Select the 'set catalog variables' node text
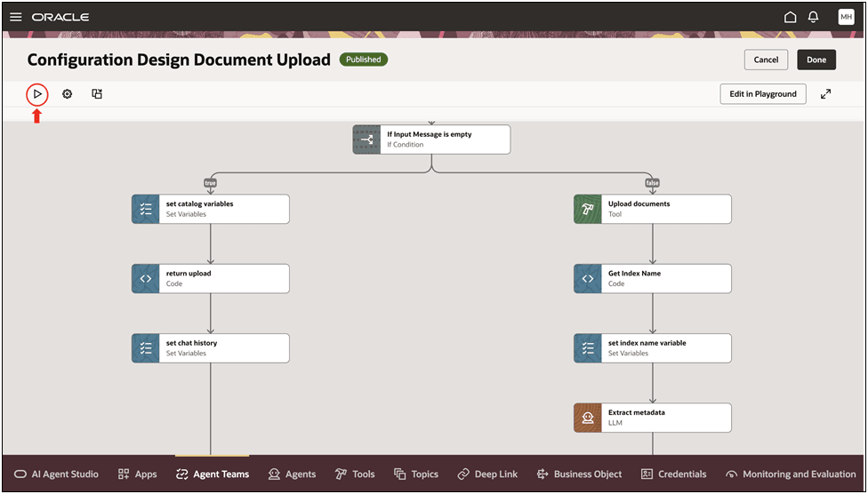The width and height of the screenshot is (868, 494). click(199, 204)
